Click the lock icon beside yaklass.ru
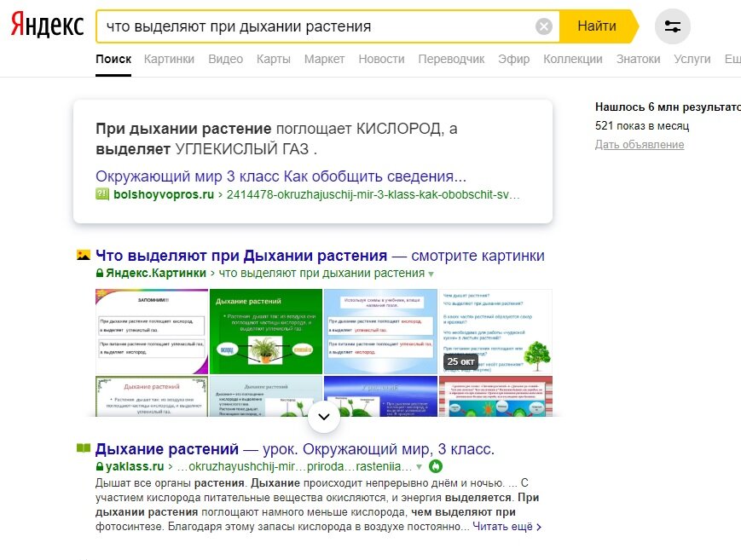This screenshot has width=741, height=560. (x=100, y=466)
